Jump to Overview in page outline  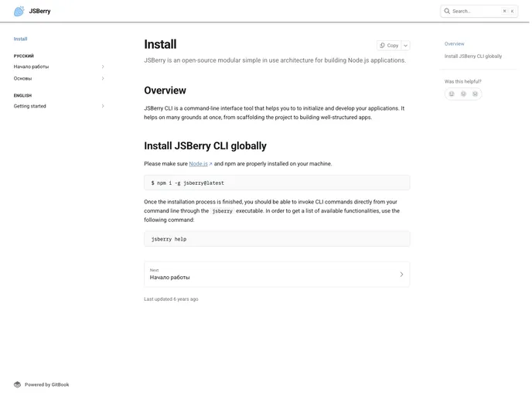[455, 44]
